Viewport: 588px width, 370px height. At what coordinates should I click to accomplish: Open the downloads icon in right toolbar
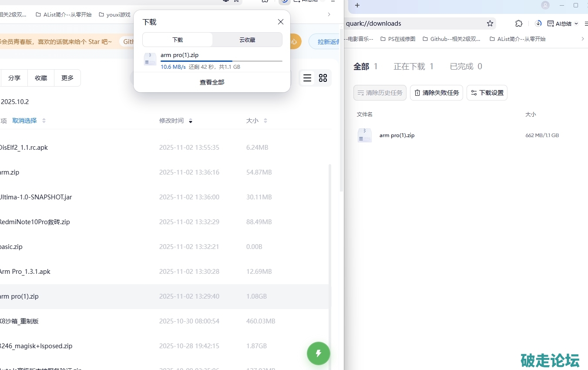coord(538,24)
